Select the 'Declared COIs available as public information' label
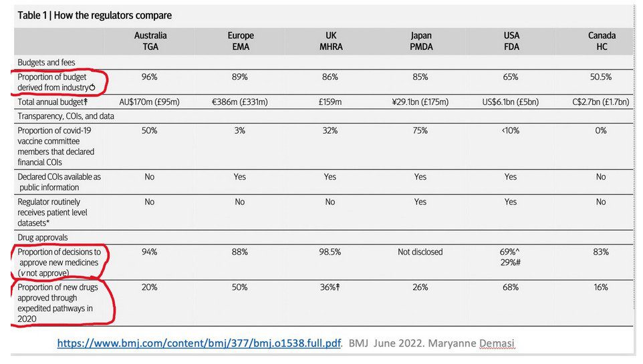The width and height of the screenshot is (643, 364). [x=59, y=182]
